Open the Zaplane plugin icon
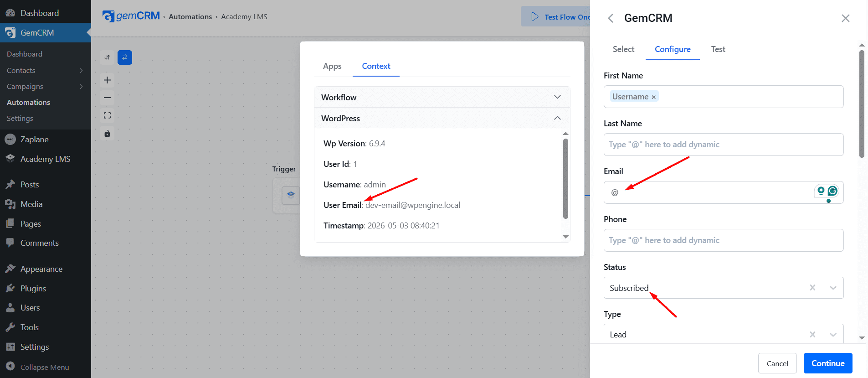 point(10,140)
